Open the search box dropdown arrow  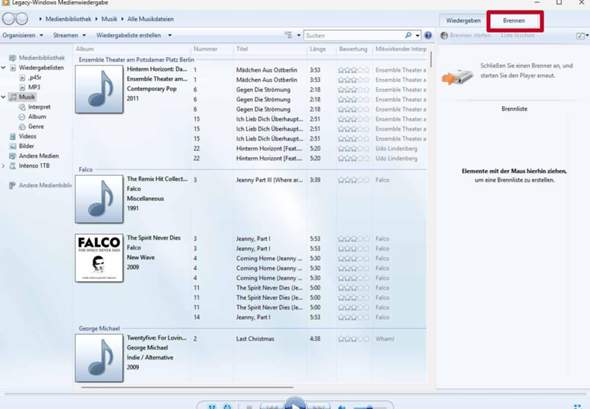(418, 35)
